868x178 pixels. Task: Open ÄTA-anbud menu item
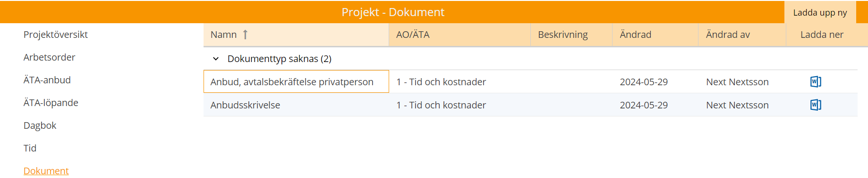click(47, 80)
